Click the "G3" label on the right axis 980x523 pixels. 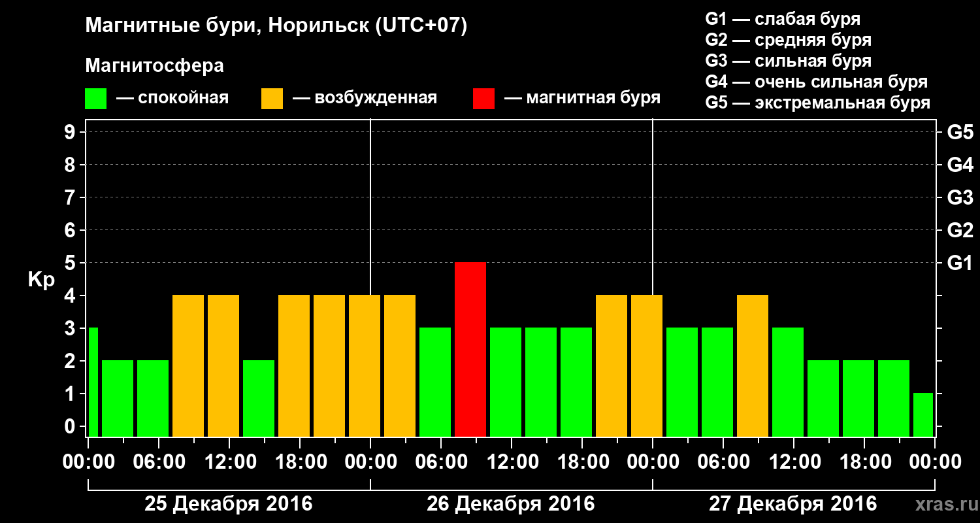coord(960,197)
